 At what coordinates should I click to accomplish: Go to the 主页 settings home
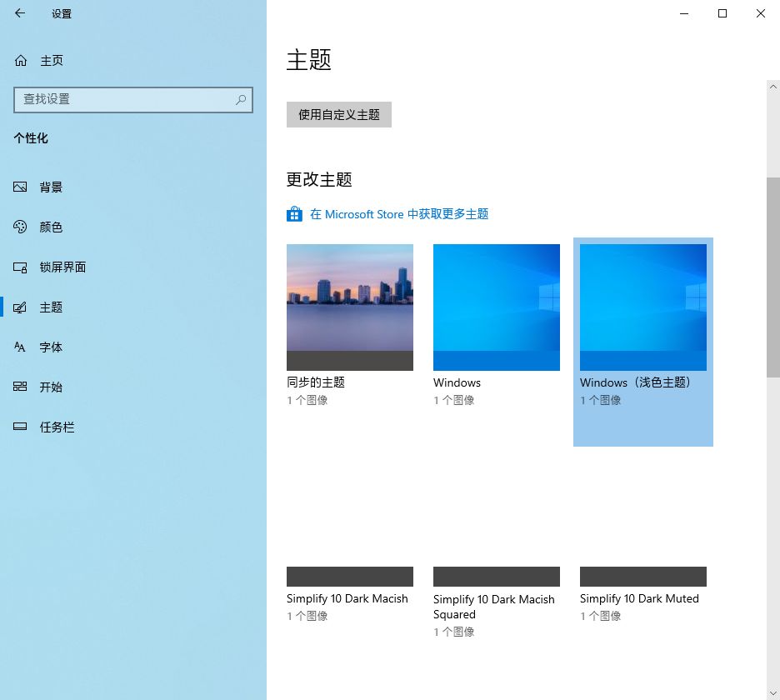133,61
